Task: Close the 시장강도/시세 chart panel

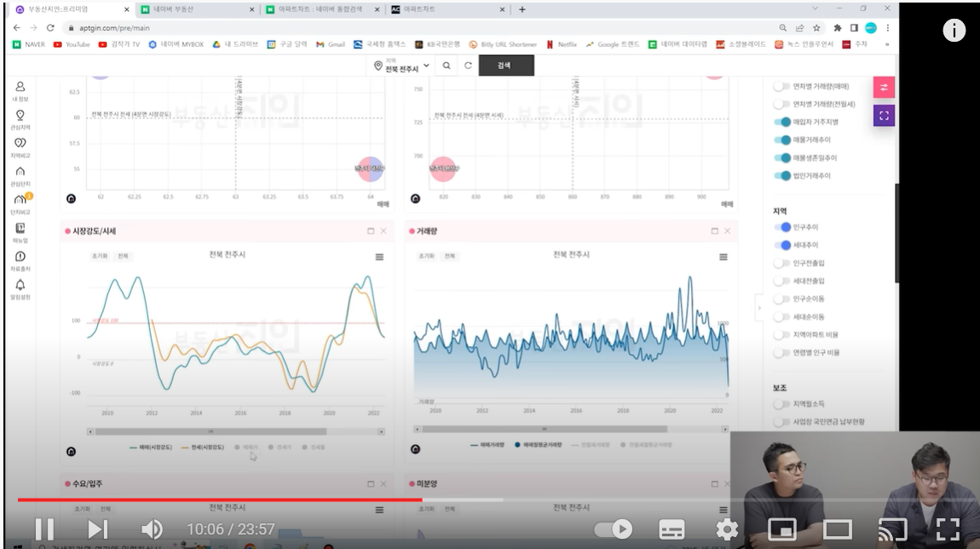Action: tap(383, 231)
